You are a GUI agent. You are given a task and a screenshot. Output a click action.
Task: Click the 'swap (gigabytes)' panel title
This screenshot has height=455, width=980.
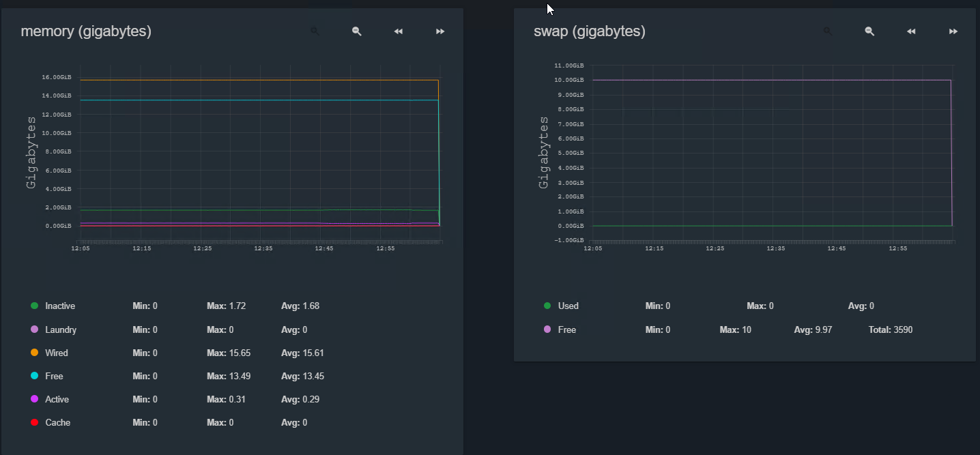click(x=590, y=31)
